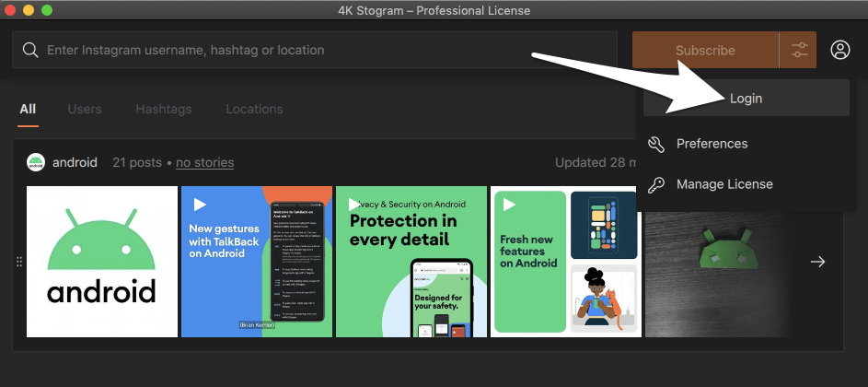Screen dimensions: 868x387
Task: Click the "no stories" link
Action: click(x=204, y=162)
